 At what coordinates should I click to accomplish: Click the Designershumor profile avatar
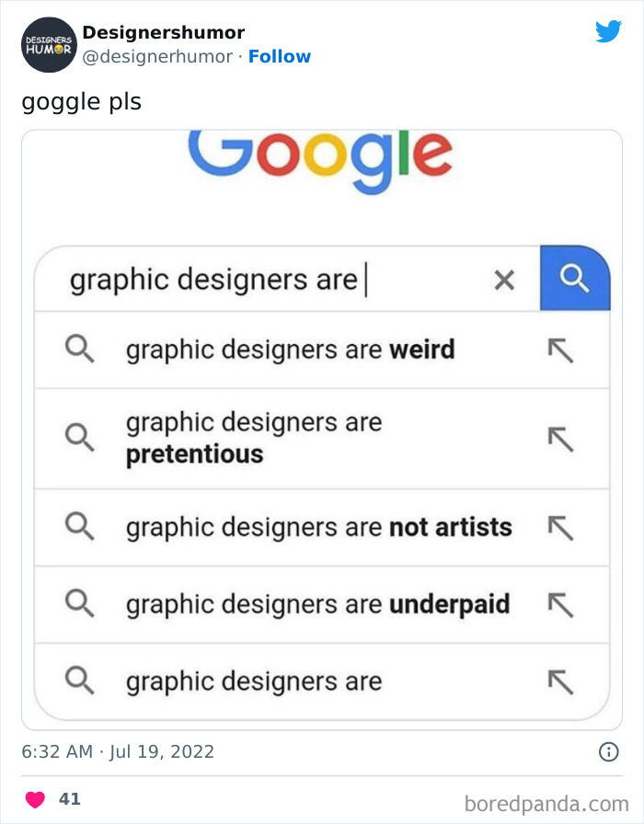(x=48, y=43)
